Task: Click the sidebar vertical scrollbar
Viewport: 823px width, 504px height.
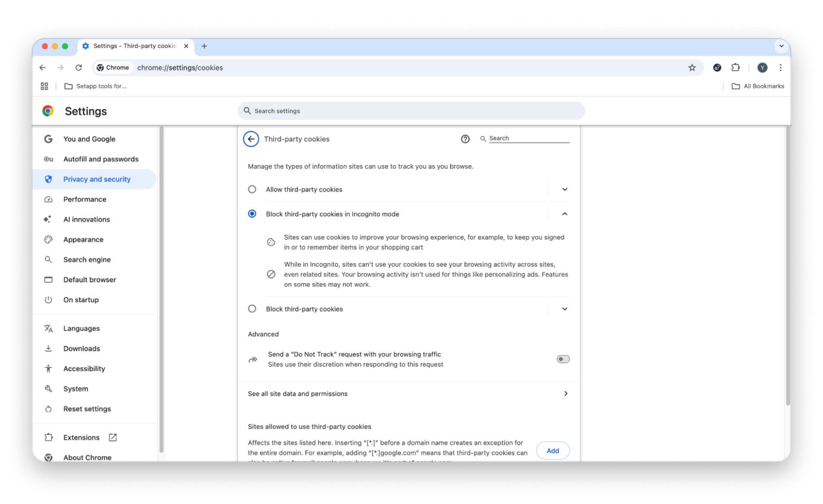Action: 161,289
